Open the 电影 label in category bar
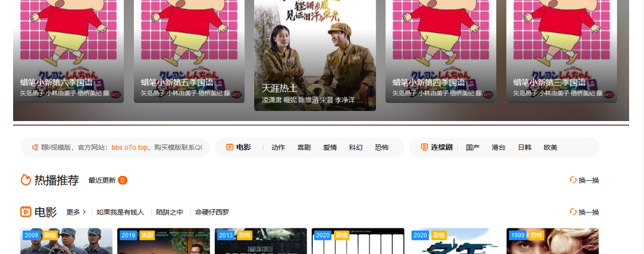This screenshot has width=644, height=254. [x=243, y=147]
